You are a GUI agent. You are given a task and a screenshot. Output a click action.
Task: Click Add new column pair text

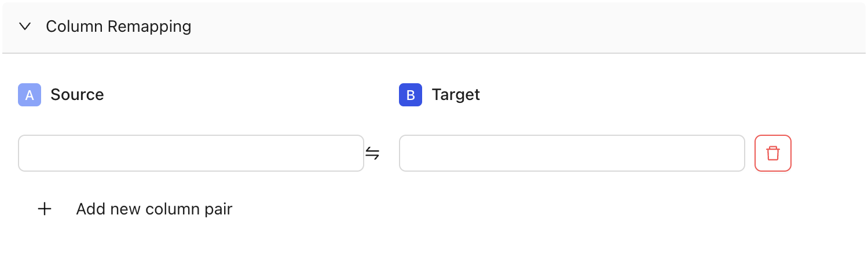(x=154, y=209)
